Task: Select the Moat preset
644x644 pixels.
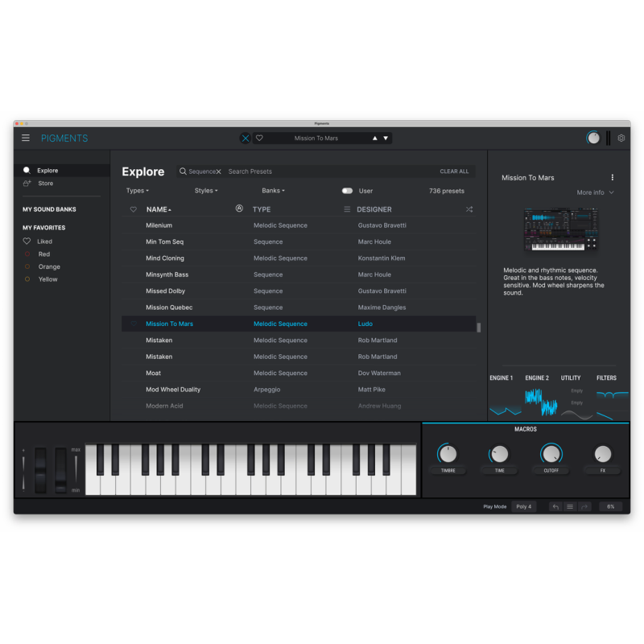Action: pos(299,374)
